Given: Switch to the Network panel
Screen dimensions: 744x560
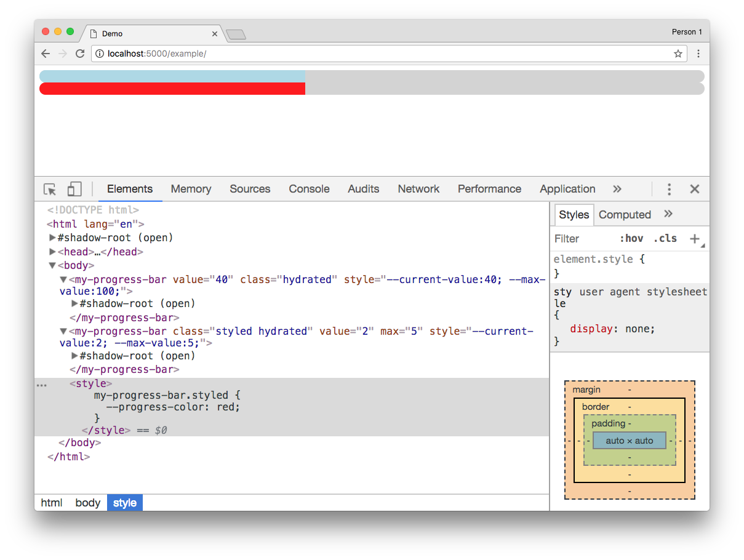Looking at the screenshot, I should tap(418, 189).
